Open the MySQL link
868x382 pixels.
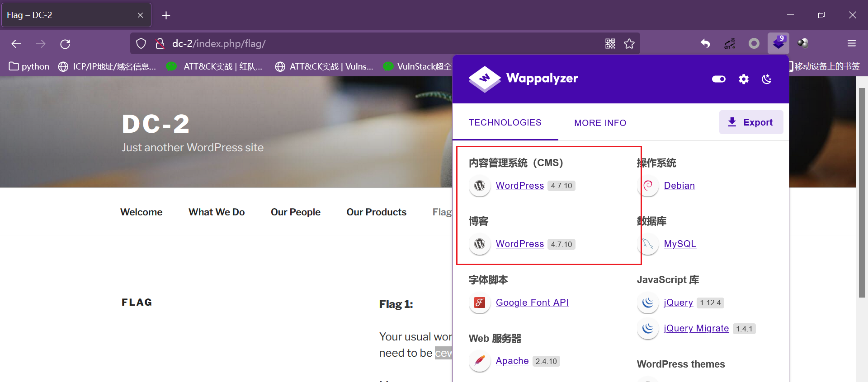[680, 244]
